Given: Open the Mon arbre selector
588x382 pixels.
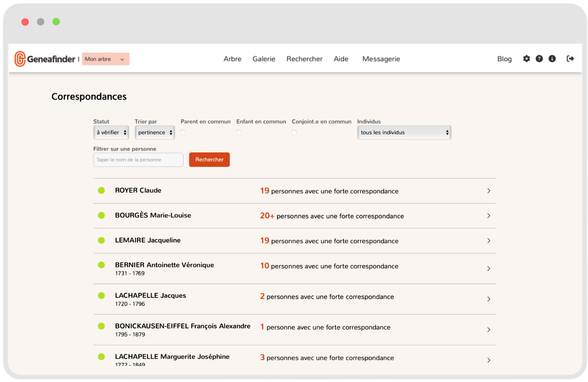Looking at the screenshot, I should tap(105, 59).
